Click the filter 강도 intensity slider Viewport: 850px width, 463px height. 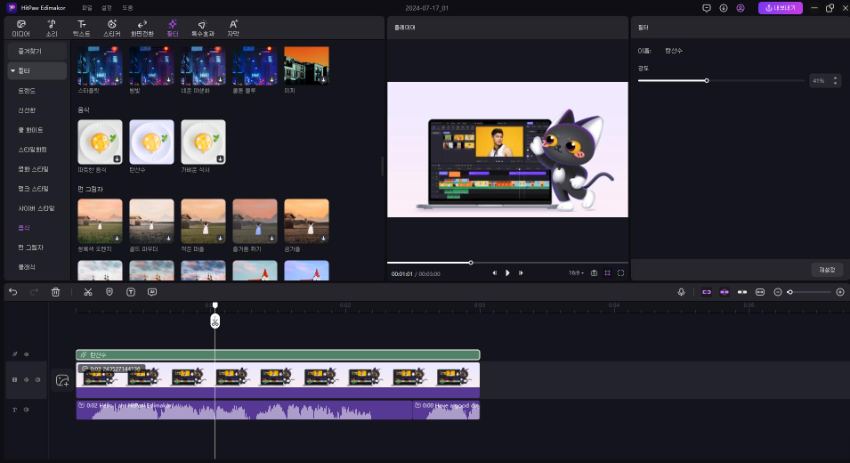(x=706, y=80)
